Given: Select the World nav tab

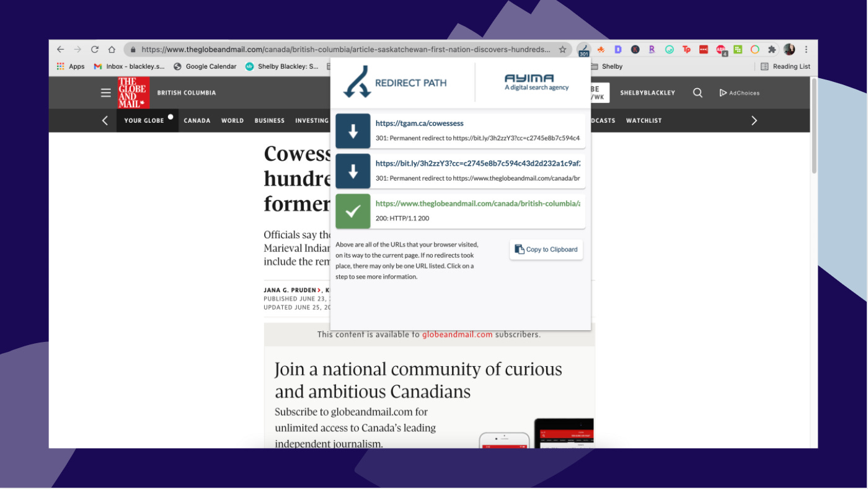Looking at the screenshot, I should point(232,120).
